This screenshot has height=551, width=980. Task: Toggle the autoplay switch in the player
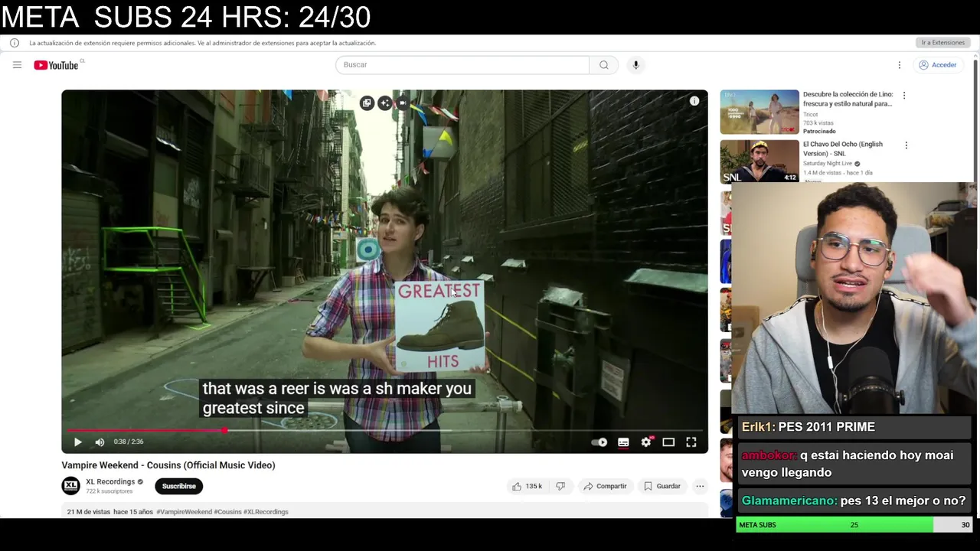(x=599, y=442)
